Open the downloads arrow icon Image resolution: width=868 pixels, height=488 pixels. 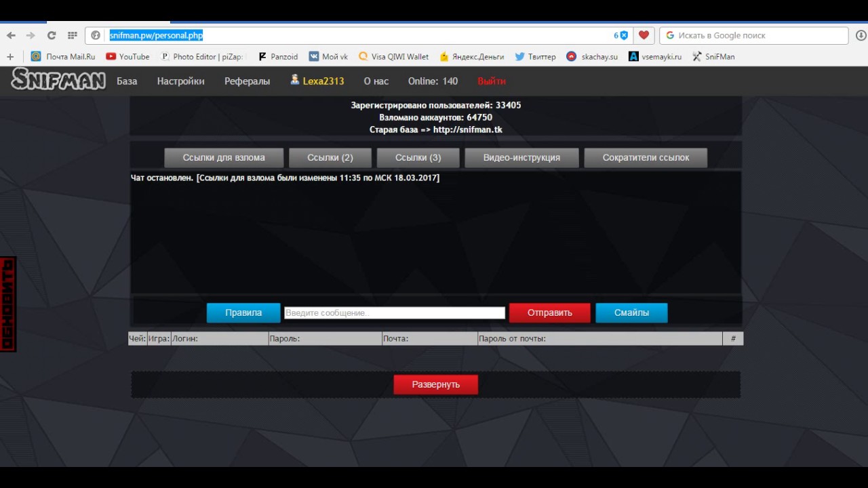point(861,35)
